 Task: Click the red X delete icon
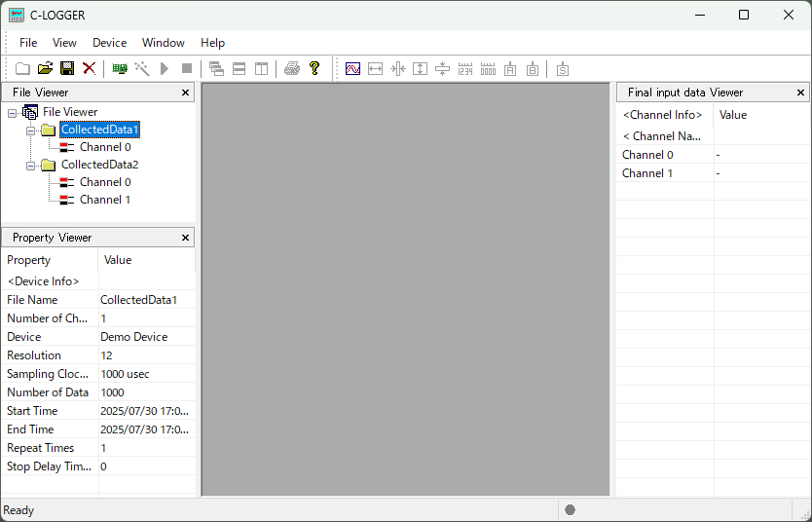pyautogui.click(x=89, y=68)
